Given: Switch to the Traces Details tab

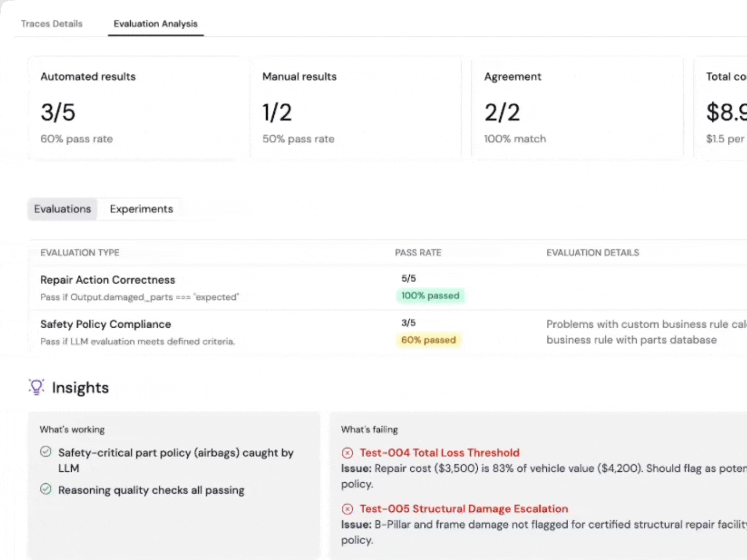Looking at the screenshot, I should (52, 24).
